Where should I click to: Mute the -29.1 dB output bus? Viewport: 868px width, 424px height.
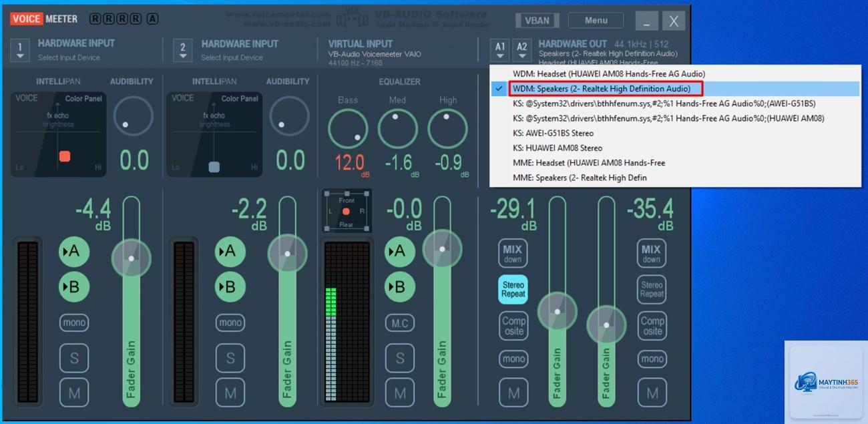(x=513, y=393)
